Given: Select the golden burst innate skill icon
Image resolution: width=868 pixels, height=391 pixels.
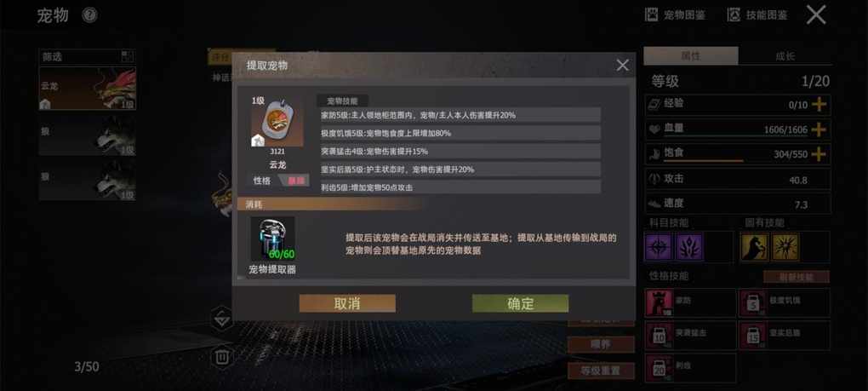Looking at the screenshot, I should coord(785,247).
